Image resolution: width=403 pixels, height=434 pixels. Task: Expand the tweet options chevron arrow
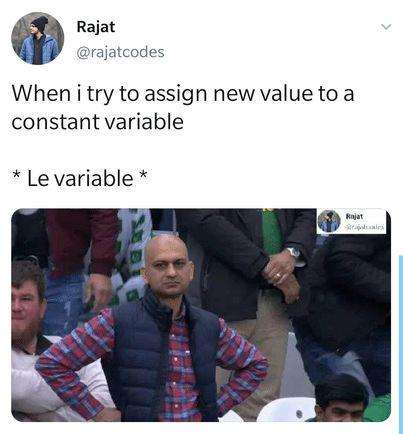tap(386, 27)
